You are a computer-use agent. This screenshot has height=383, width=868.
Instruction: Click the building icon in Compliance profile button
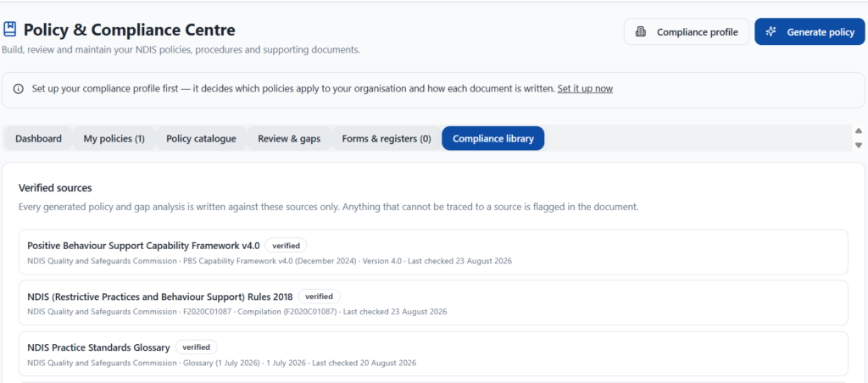pos(641,32)
